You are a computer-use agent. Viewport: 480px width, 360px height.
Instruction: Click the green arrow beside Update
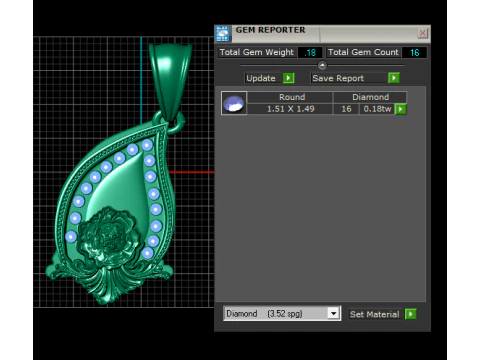[x=289, y=78]
